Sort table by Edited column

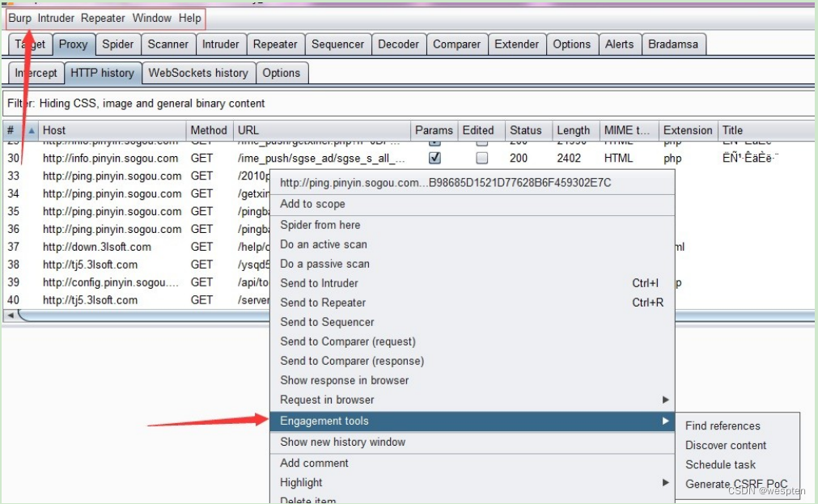pos(481,130)
